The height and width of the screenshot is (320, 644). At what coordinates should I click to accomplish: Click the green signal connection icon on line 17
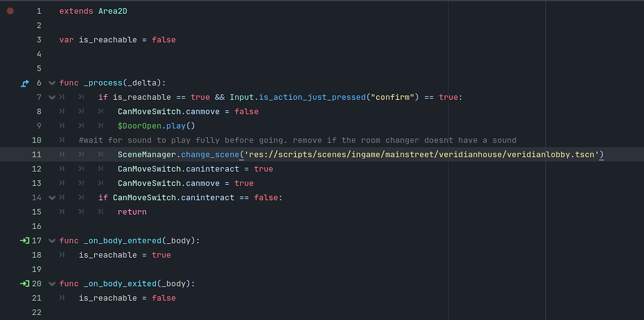click(25, 241)
